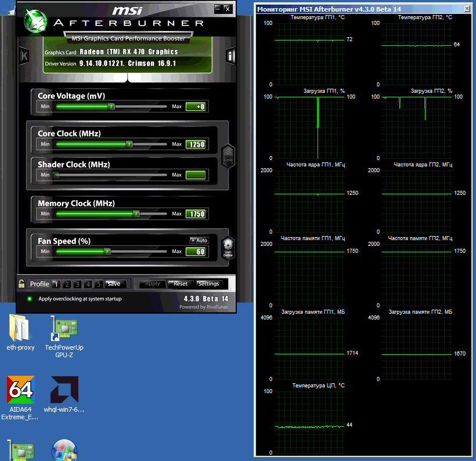The width and height of the screenshot is (476, 461).
Task: Open the eth-proxy folder icon
Action: [20, 329]
